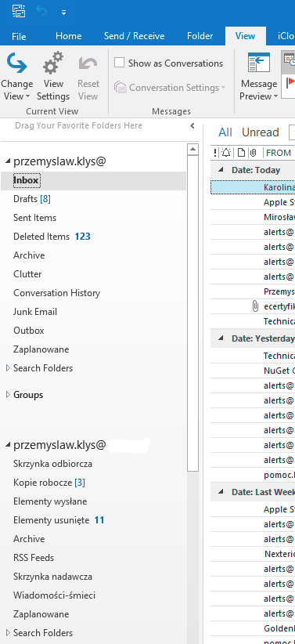Image resolution: width=295 pixels, height=644 pixels.
Task: Open the Change View dropdown
Action: click(x=16, y=77)
